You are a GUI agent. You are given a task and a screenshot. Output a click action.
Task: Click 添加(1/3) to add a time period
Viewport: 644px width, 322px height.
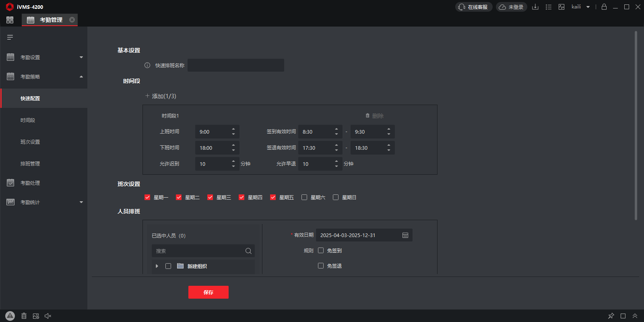(x=161, y=96)
